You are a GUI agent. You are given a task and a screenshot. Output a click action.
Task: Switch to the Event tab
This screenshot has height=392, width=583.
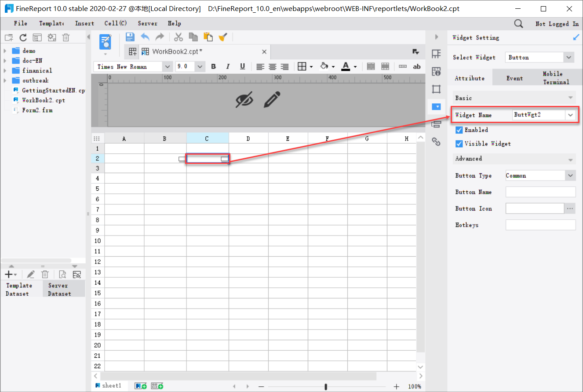pos(514,78)
